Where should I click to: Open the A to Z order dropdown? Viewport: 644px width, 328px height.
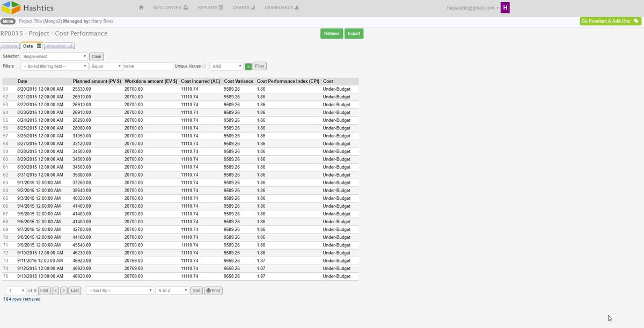tap(172, 290)
